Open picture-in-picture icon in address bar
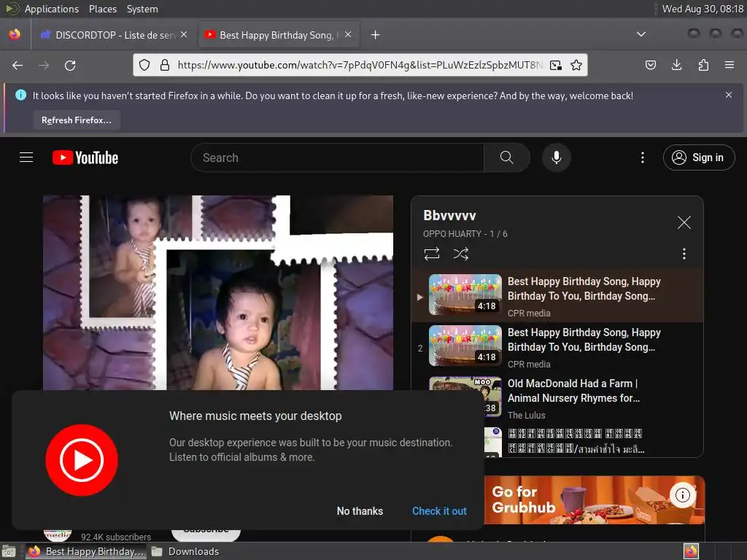 point(555,65)
